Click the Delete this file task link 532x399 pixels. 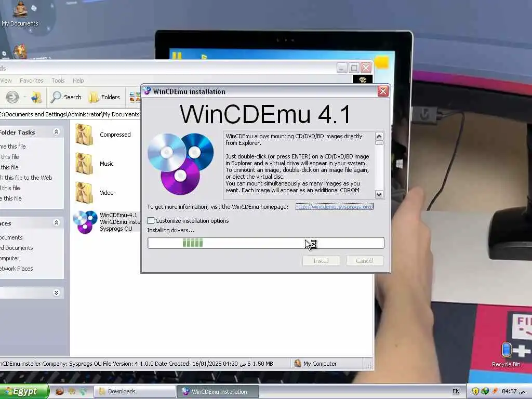pos(11,198)
